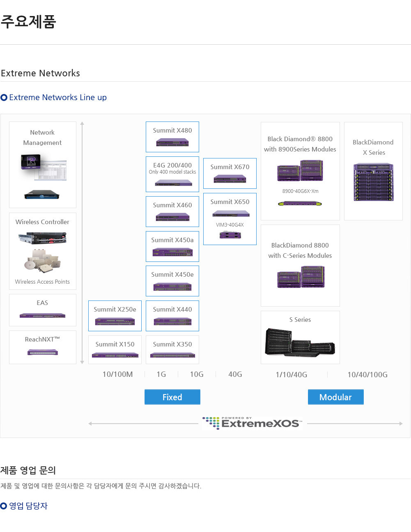Select the BlackDiamond 8800 C-Series chassis image
The height and width of the screenshot is (532, 411).
(x=301, y=277)
